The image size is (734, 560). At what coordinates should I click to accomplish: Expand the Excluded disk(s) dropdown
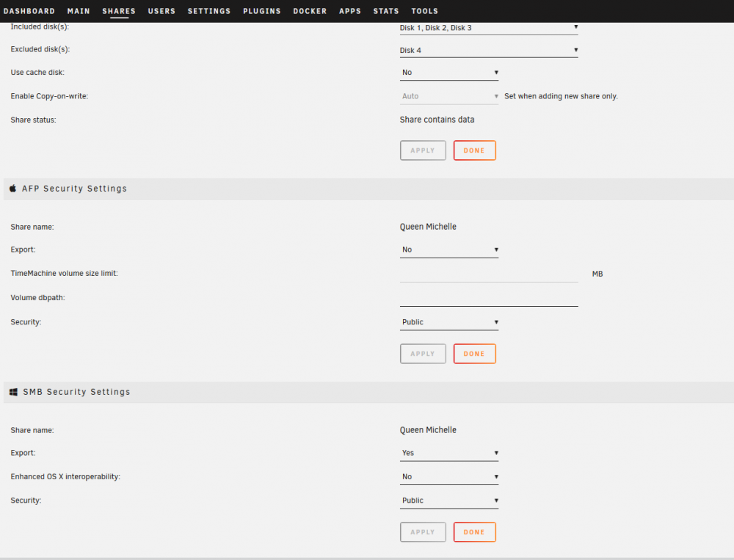tap(489, 50)
